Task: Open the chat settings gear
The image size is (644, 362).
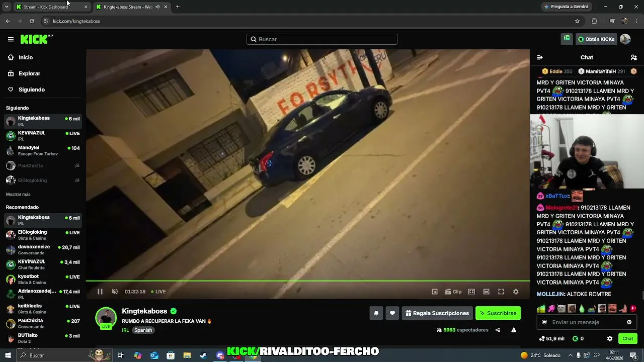Action: 610,339
